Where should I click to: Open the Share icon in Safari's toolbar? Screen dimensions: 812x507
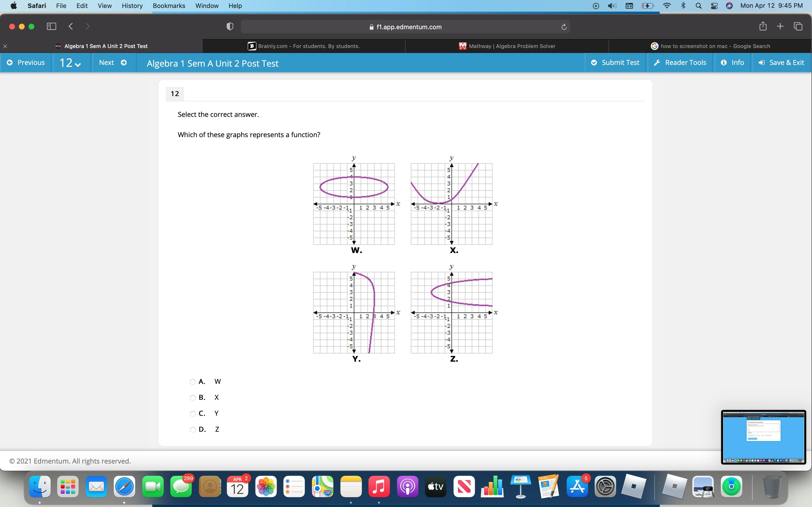tap(763, 26)
